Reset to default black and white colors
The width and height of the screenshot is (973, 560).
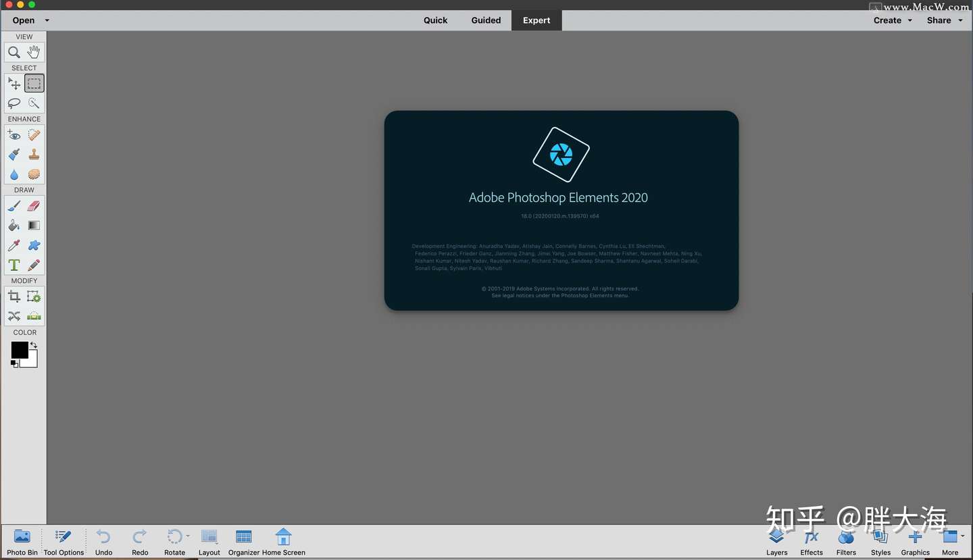(14, 364)
